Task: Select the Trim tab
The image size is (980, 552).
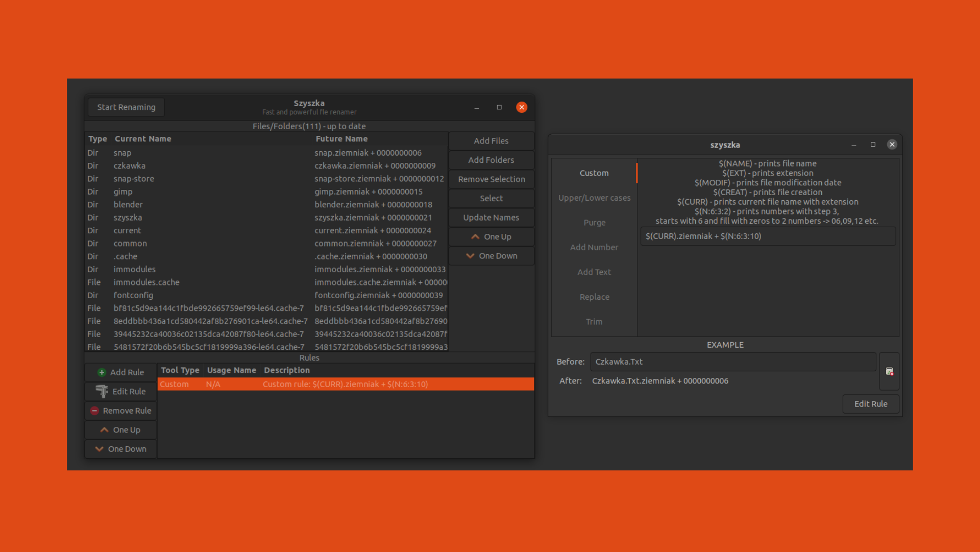Action: 594,322
